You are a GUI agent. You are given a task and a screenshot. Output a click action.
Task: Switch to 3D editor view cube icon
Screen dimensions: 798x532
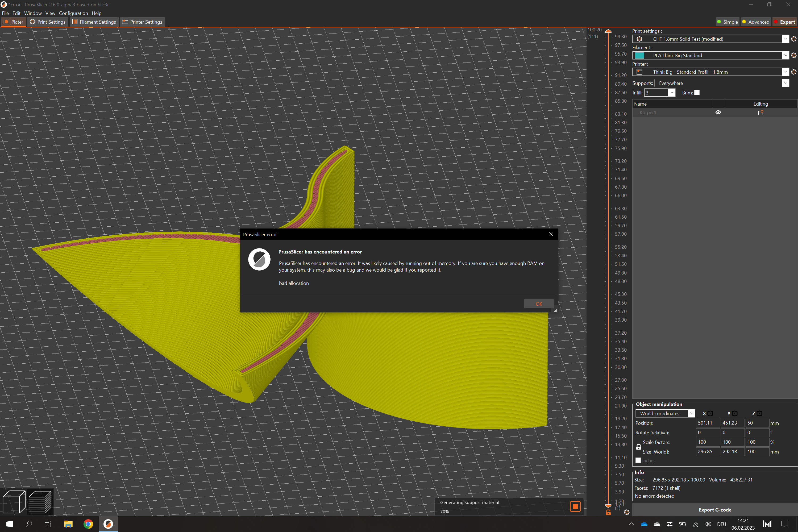[14, 501]
